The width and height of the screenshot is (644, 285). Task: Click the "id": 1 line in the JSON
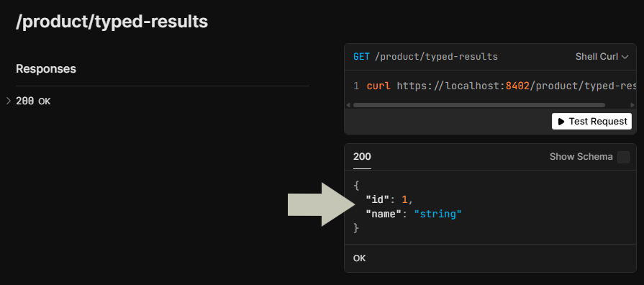pyautogui.click(x=389, y=199)
